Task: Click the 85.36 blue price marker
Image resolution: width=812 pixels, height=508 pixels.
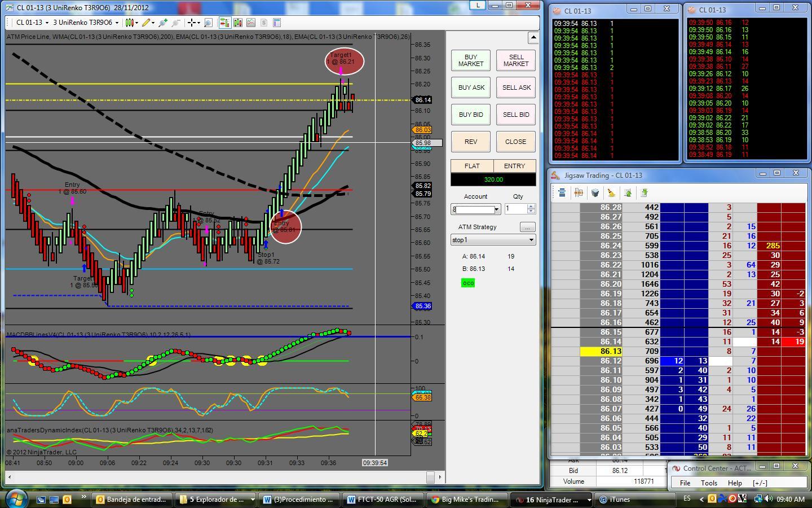Action: 422,306
